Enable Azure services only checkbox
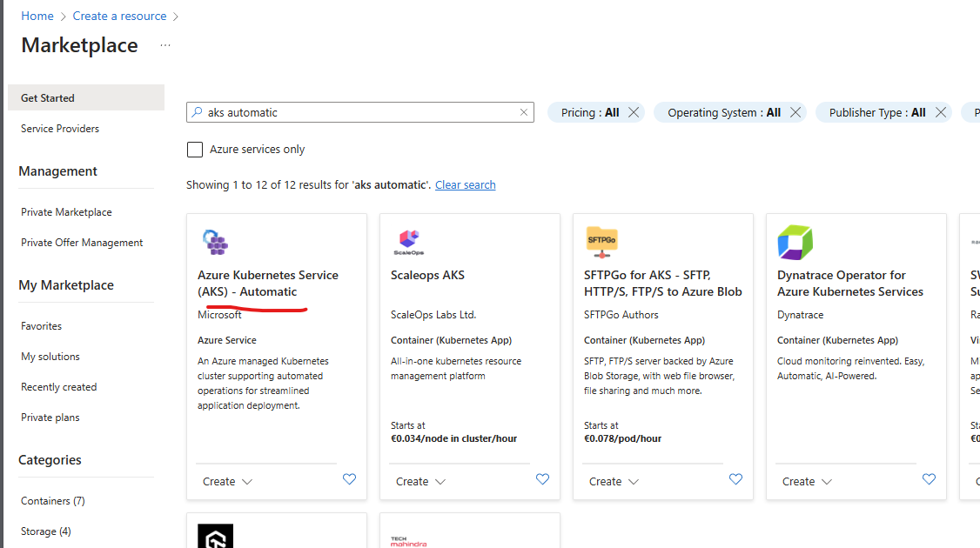 pos(195,150)
